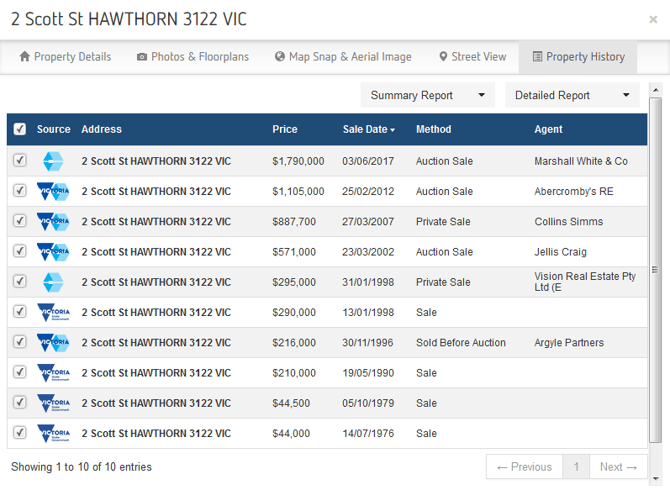
Task: Click the vertical scrollbar of the history table
Action: pyautogui.click(x=655, y=269)
